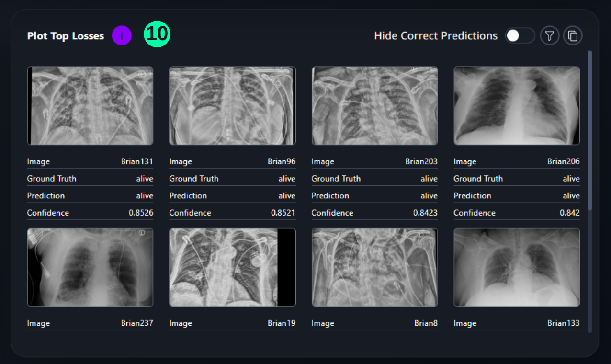This screenshot has height=364, width=611.
Task: Click the Brian203 Ground Truth row
Action: pyautogui.click(x=374, y=179)
